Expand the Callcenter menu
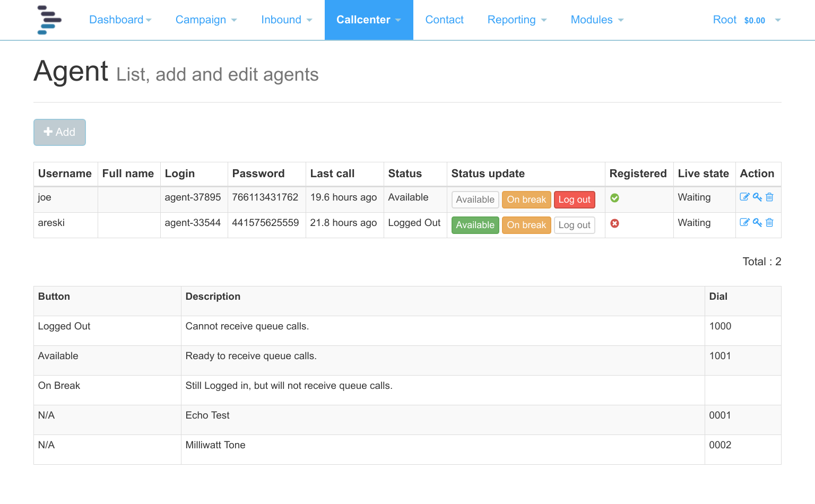Screen dimensions: 815x504 tap(369, 20)
